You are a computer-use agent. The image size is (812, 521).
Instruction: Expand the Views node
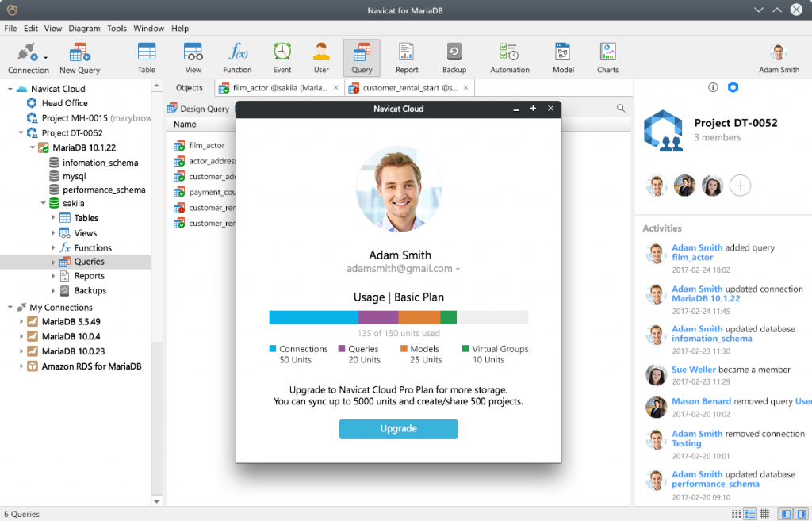[53, 233]
